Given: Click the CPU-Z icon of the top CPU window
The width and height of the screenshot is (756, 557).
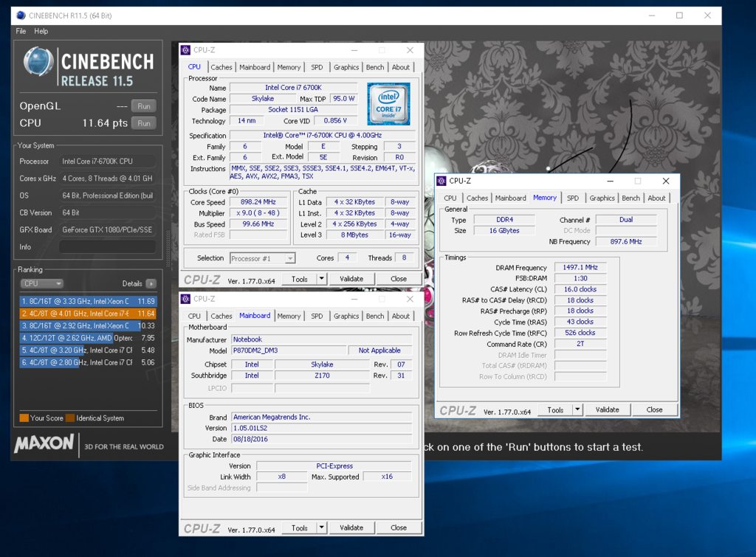Looking at the screenshot, I should coord(185,50).
